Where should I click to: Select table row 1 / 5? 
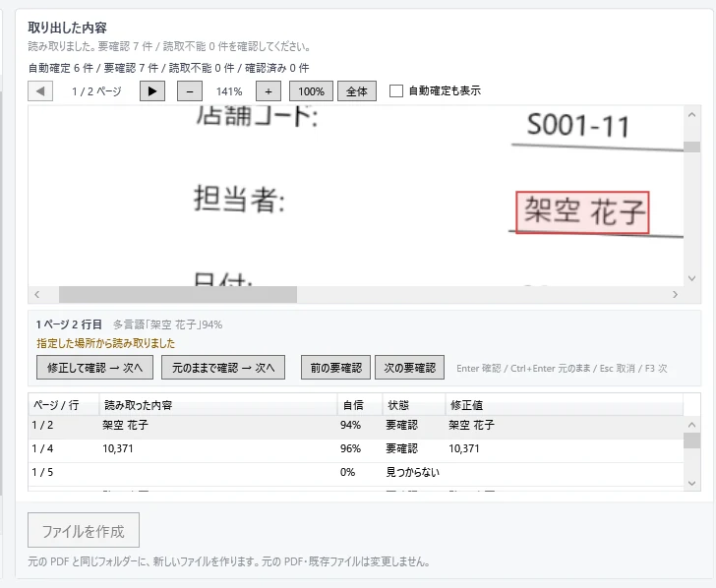(x=356, y=473)
